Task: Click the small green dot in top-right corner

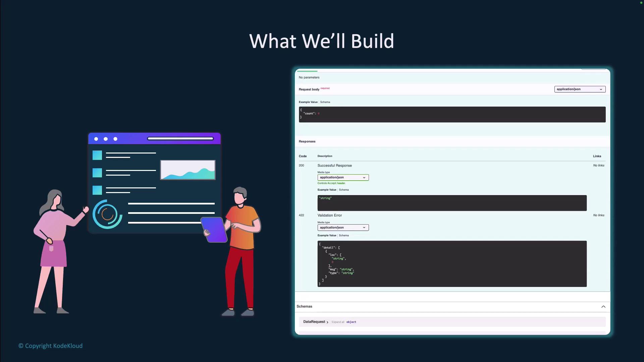Action: pos(641,3)
